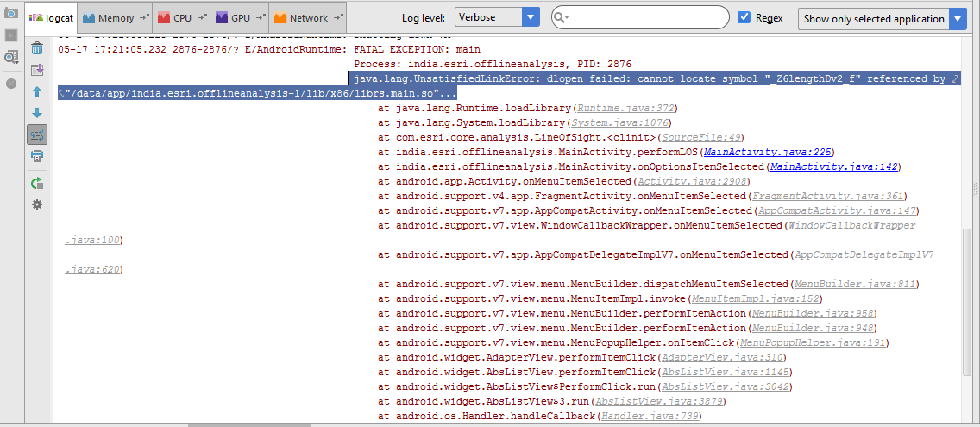Screen dimensions: 980x427
Task: Open the AbsListView.java:3042 link
Action: [x=727, y=387]
